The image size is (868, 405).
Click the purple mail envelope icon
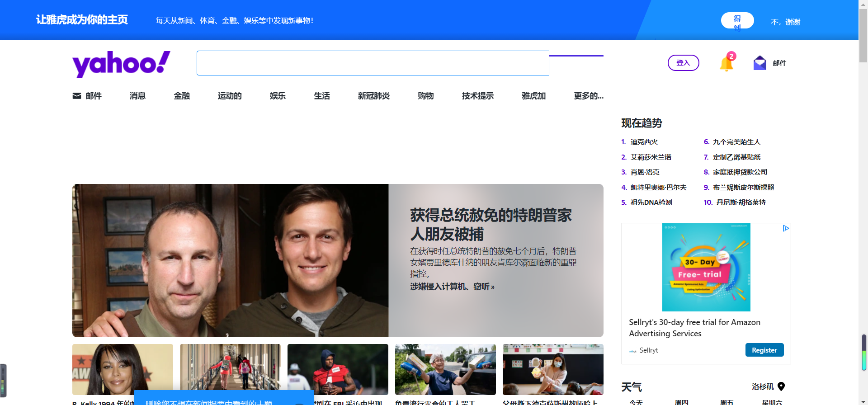(x=759, y=63)
